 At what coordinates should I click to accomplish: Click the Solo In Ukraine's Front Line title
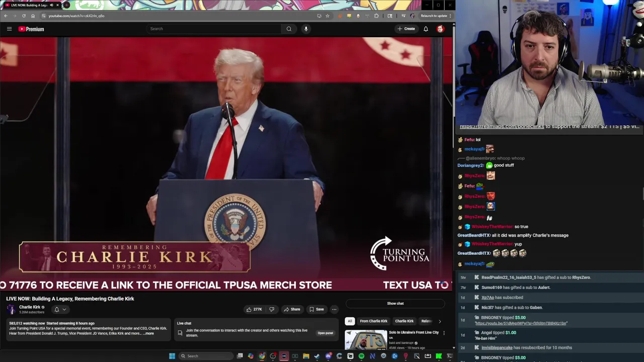pos(414,332)
